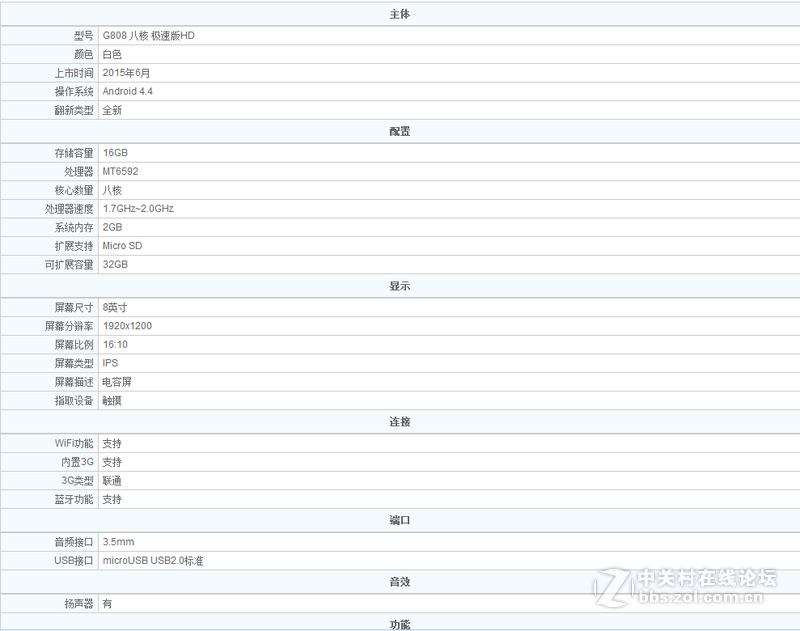800x631 pixels.
Task: Select release date 2015年6月
Action: pyautogui.click(x=126, y=73)
